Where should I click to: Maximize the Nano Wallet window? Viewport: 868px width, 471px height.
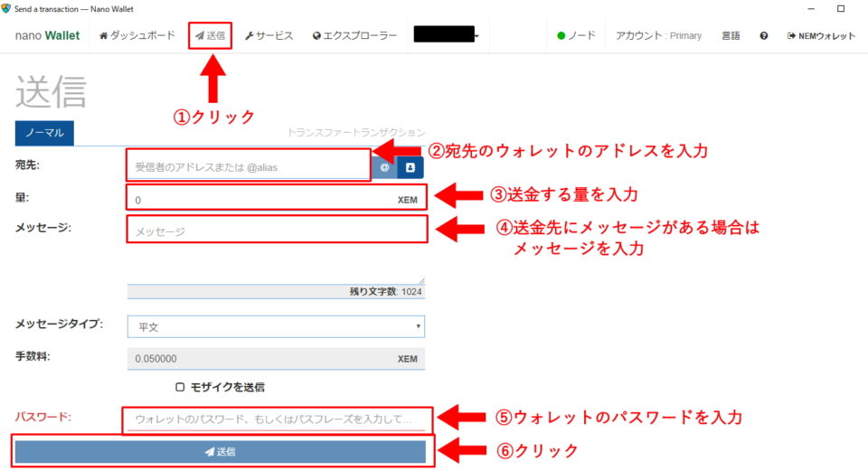pyautogui.click(x=841, y=8)
